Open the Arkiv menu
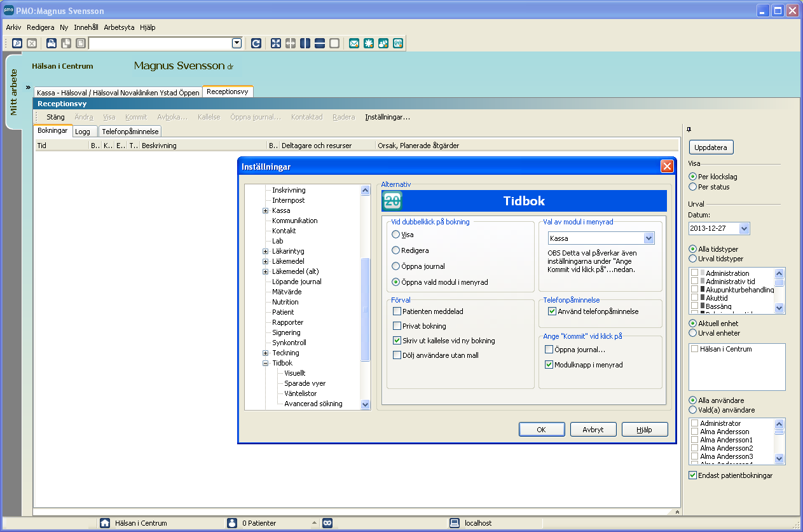Viewport: 803px width, 532px height. [x=13, y=27]
